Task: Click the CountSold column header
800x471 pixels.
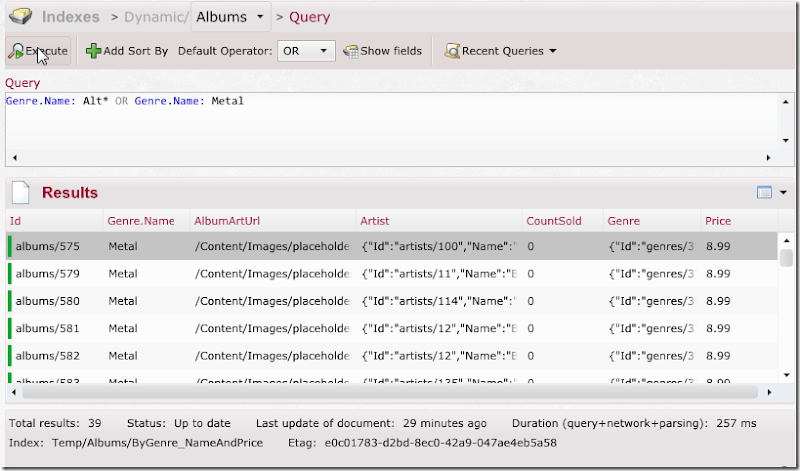Action: coord(552,221)
